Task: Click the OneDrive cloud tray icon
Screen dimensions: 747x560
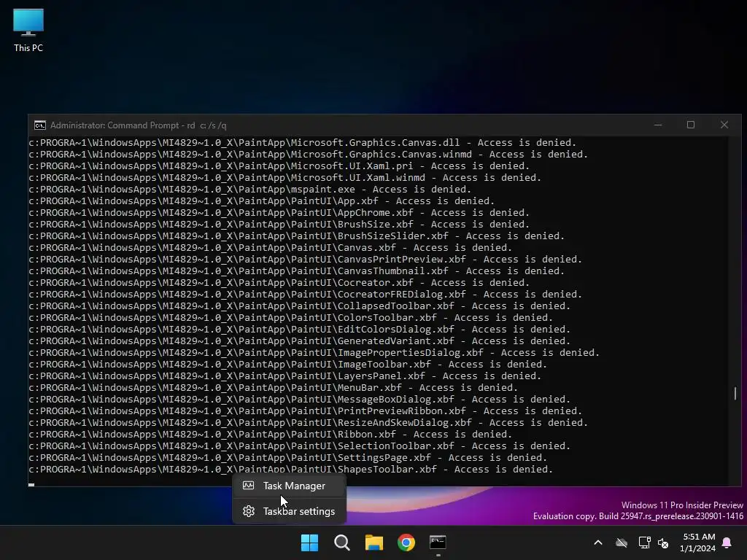Action: tap(622, 542)
